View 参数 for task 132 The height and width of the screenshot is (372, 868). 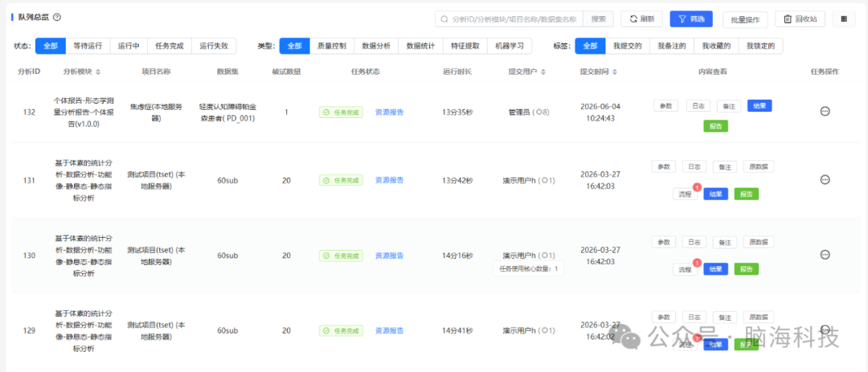(x=666, y=105)
